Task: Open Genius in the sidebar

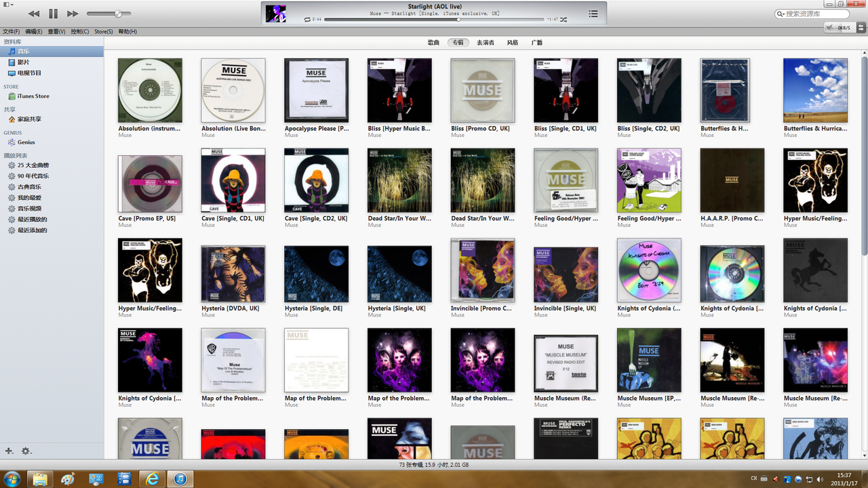Action: pos(52,142)
